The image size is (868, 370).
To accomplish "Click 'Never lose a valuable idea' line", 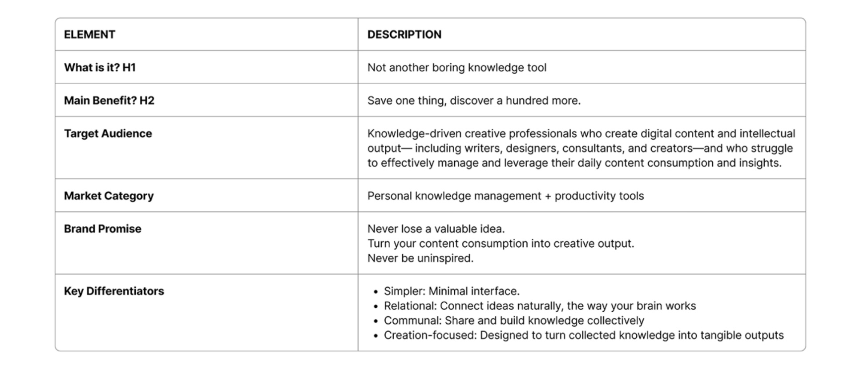I will pos(436,229).
